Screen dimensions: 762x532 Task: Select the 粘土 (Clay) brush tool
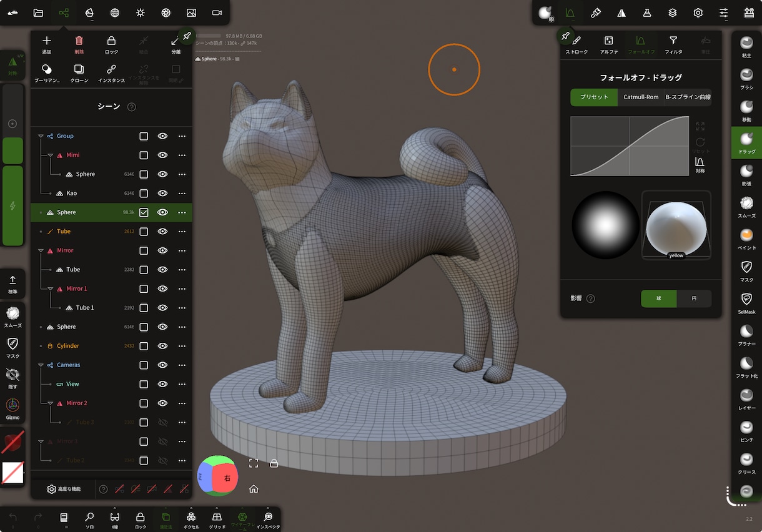point(746,47)
